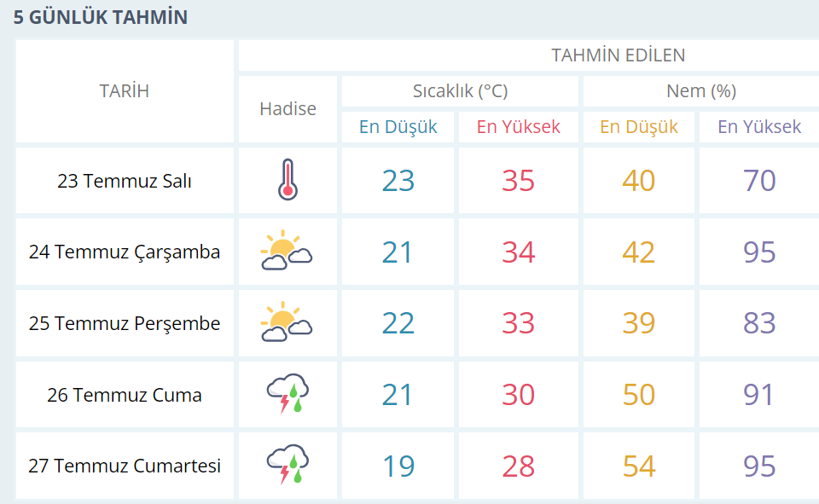The width and height of the screenshot is (819, 504).
Task: Click the thermometer icon for 23 Temmuz
Action: tap(288, 180)
